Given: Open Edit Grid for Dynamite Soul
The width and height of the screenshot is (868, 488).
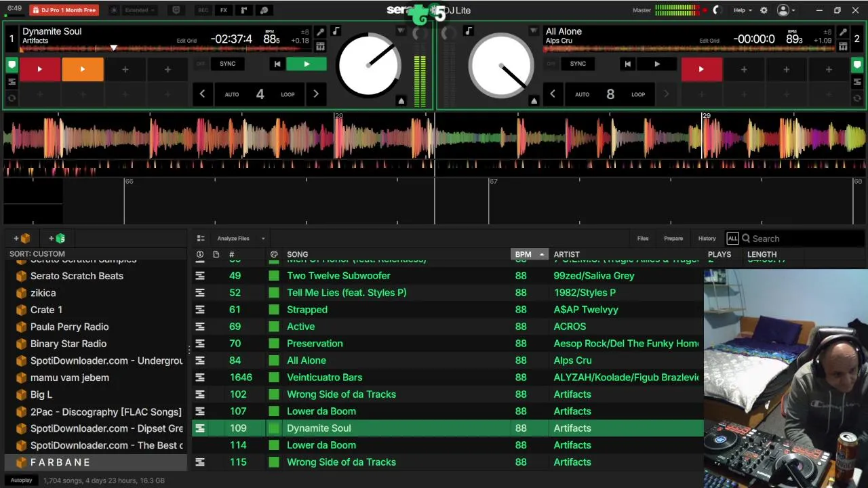Looking at the screenshot, I should coord(186,41).
